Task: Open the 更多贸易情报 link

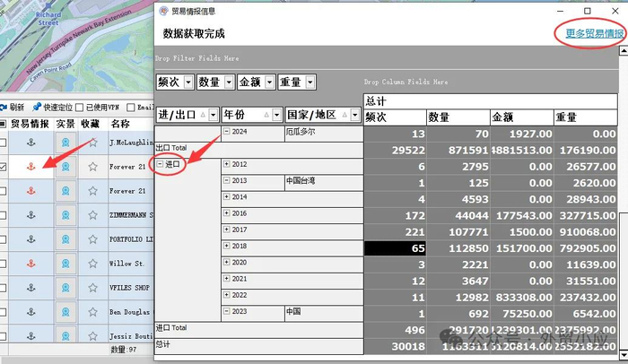Action: click(x=594, y=33)
